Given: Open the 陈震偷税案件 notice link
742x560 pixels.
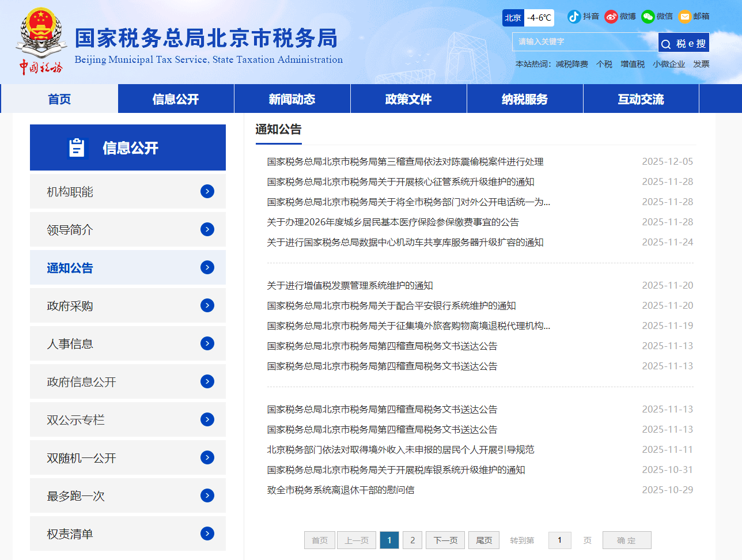Looking at the screenshot, I should [x=405, y=162].
